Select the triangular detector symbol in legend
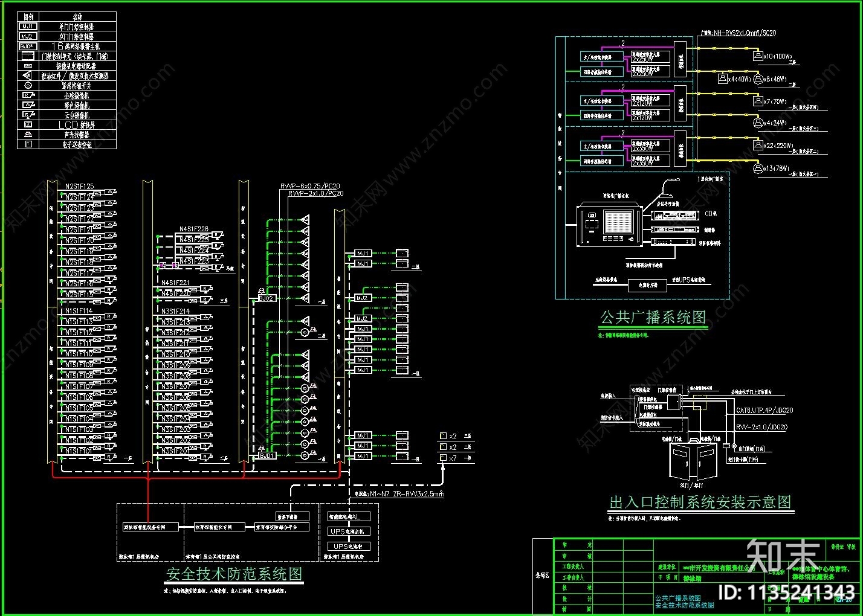The width and height of the screenshot is (863, 616). tap(28, 75)
